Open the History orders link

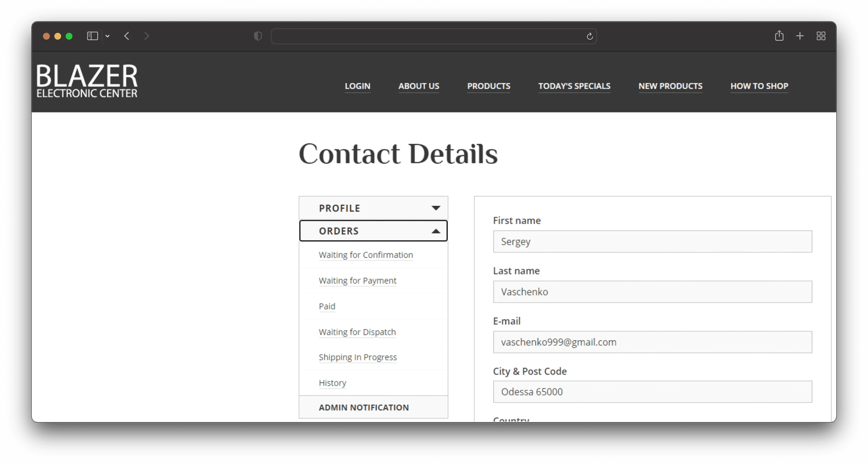pyautogui.click(x=332, y=383)
